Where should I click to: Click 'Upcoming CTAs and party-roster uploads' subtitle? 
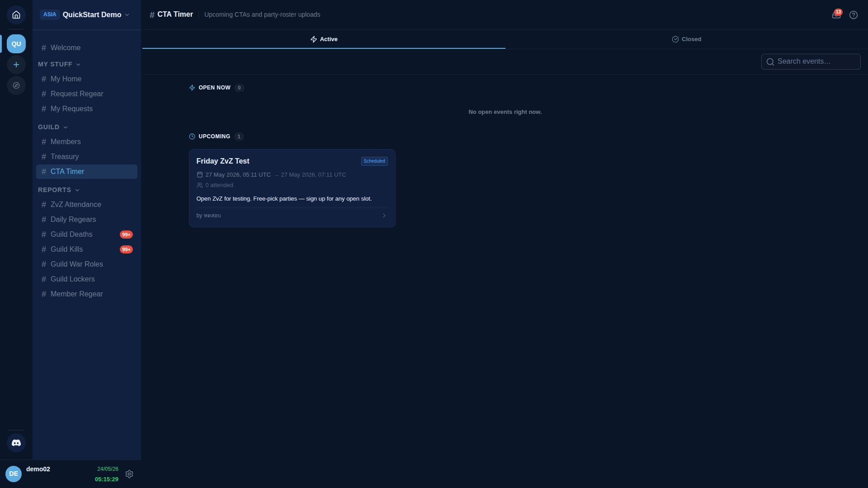tap(262, 14)
